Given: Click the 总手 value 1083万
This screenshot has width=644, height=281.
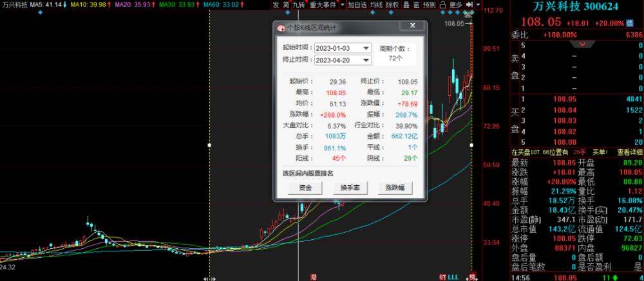Looking at the screenshot, I should [335, 136].
